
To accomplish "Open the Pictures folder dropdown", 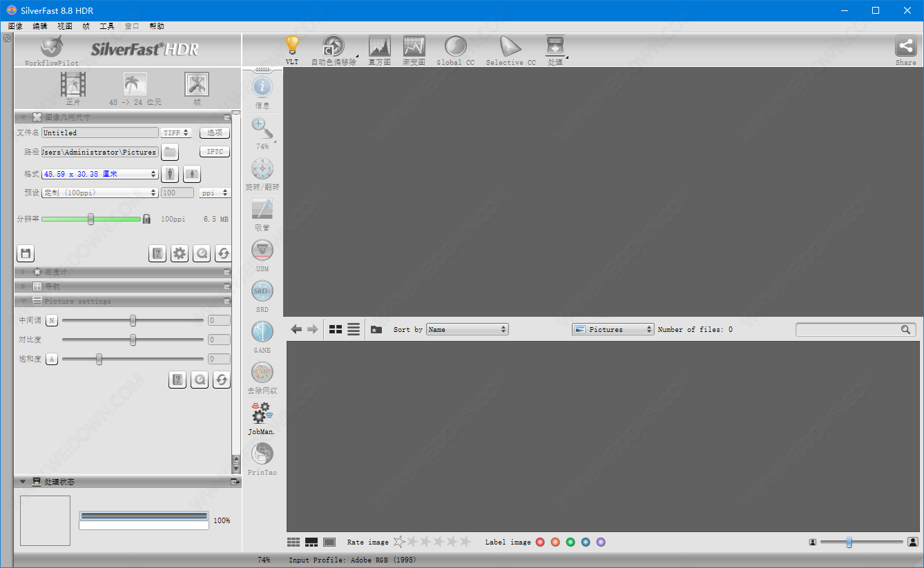I will pyautogui.click(x=613, y=329).
